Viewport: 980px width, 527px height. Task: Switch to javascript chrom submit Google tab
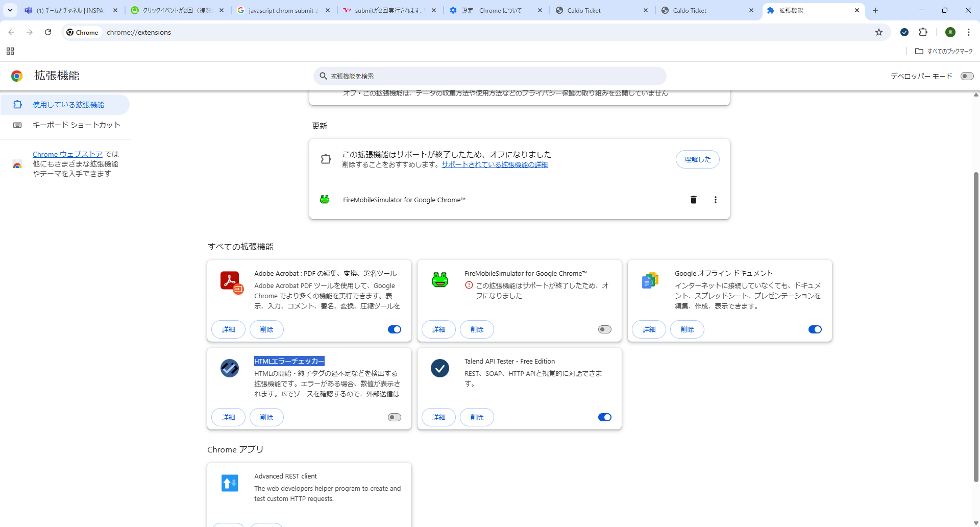click(x=282, y=10)
